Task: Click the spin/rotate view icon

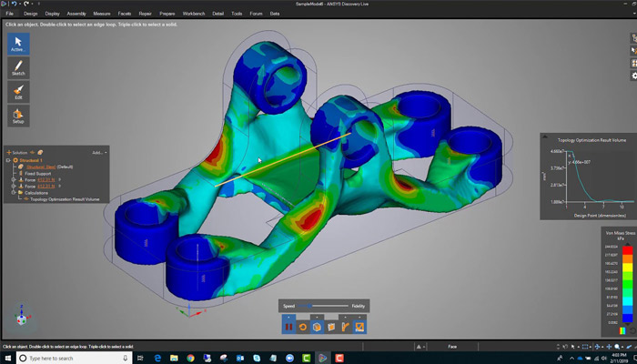Action: tap(599, 347)
